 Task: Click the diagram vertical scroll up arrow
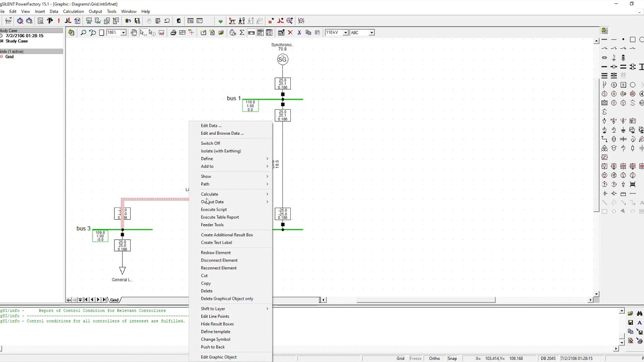click(597, 41)
